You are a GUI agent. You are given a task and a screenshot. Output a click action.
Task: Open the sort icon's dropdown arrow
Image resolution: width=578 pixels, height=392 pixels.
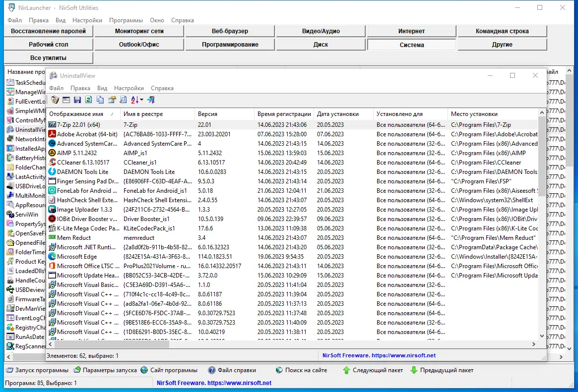(x=141, y=100)
